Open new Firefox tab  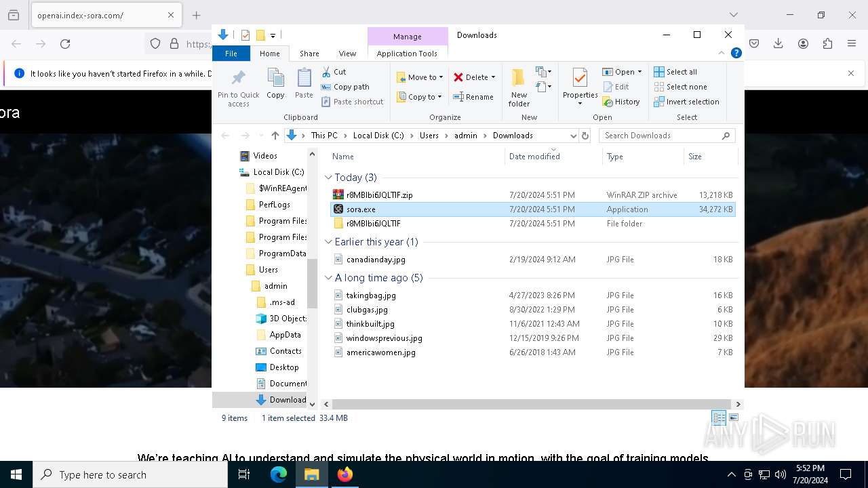click(x=196, y=15)
